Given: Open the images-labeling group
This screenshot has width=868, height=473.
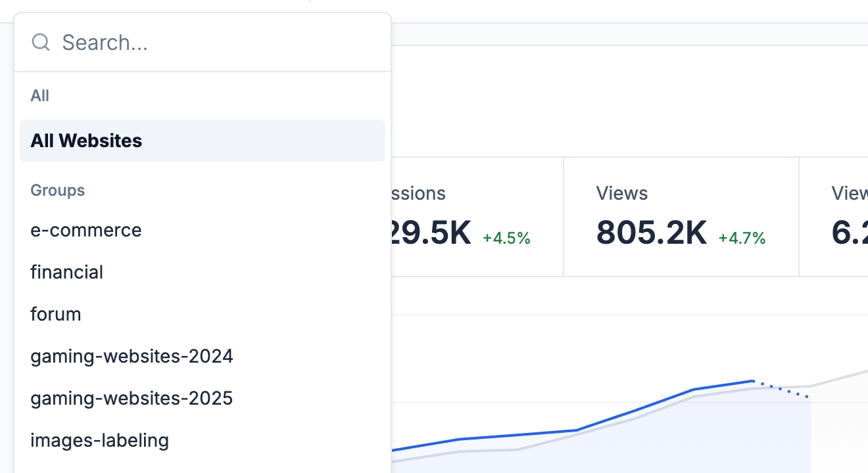Looking at the screenshot, I should [100, 441].
